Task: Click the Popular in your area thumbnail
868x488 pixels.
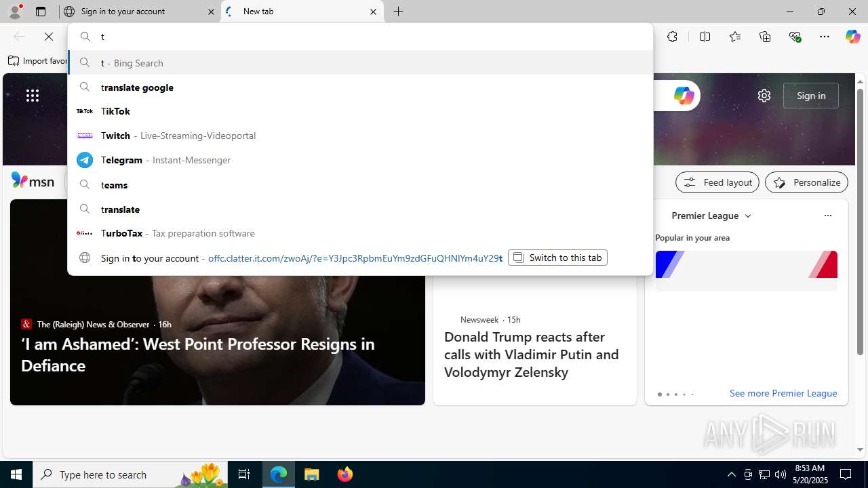Action: (x=746, y=271)
